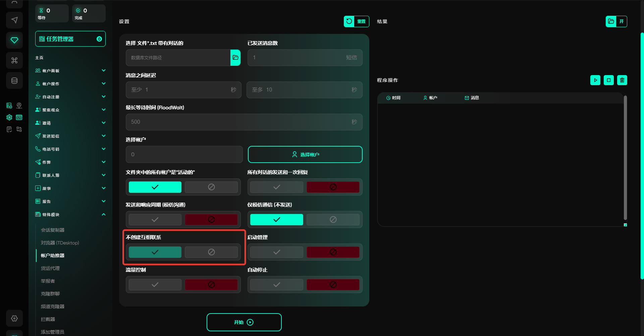Enable 自动停止 with the check toggle
This screenshot has width=644, height=336.
tap(276, 285)
